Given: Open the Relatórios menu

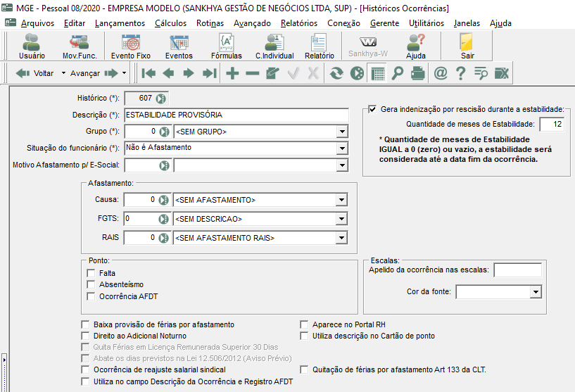Looking at the screenshot, I should click(x=299, y=23).
